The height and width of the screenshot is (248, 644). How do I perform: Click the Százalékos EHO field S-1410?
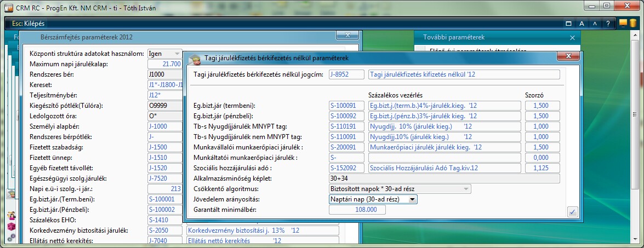(x=164, y=220)
